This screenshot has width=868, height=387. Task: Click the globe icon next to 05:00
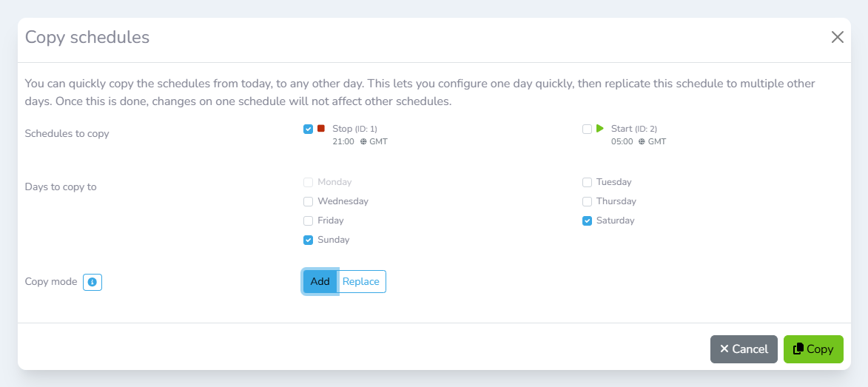tap(642, 141)
